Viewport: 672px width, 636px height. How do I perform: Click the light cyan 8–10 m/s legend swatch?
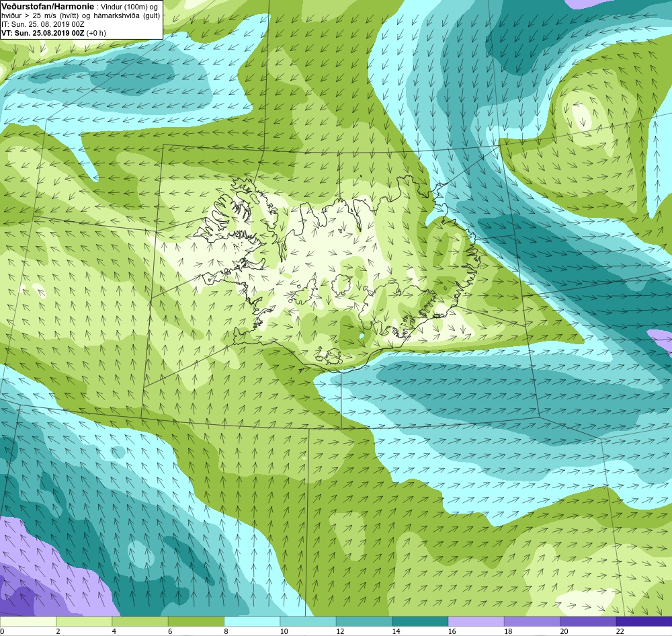point(252,621)
